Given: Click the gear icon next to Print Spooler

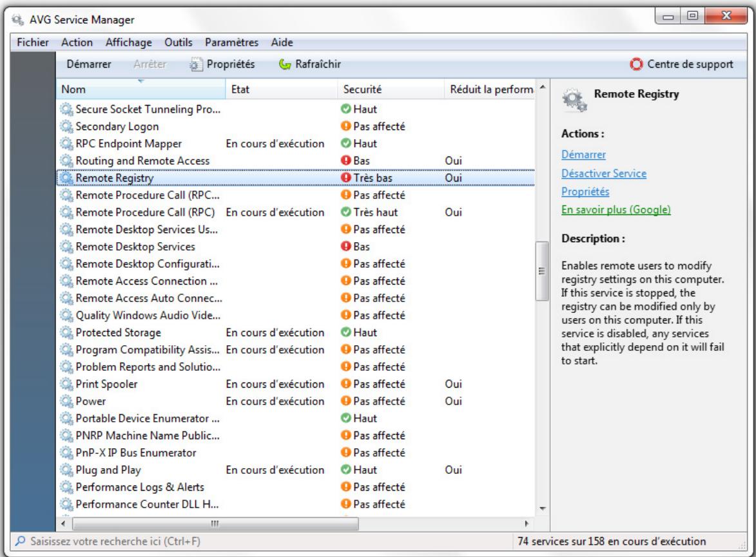Looking at the screenshot, I should click(66, 384).
